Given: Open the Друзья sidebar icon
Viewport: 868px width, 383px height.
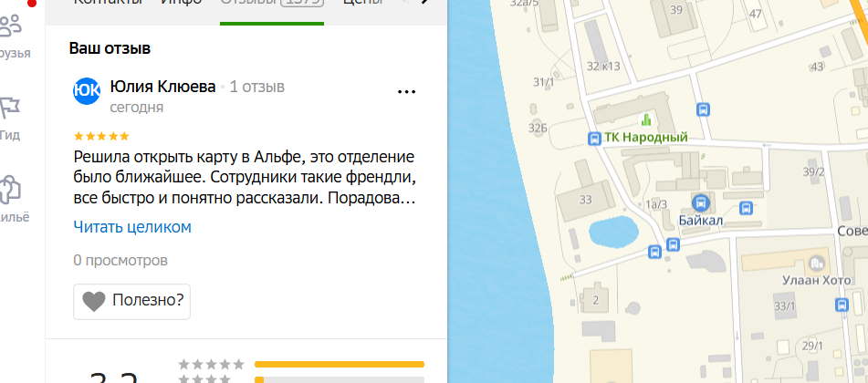Looking at the screenshot, I should pyautogui.click(x=11, y=27).
